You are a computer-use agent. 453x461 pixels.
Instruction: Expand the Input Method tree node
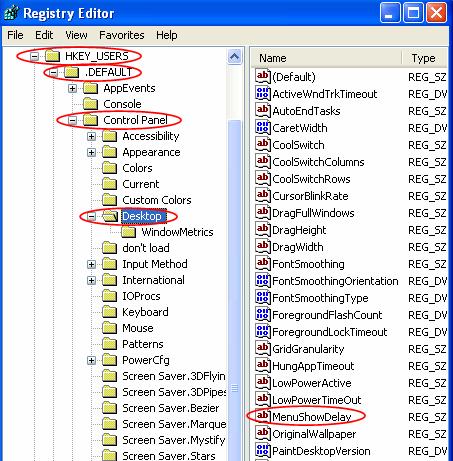click(x=91, y=264)
